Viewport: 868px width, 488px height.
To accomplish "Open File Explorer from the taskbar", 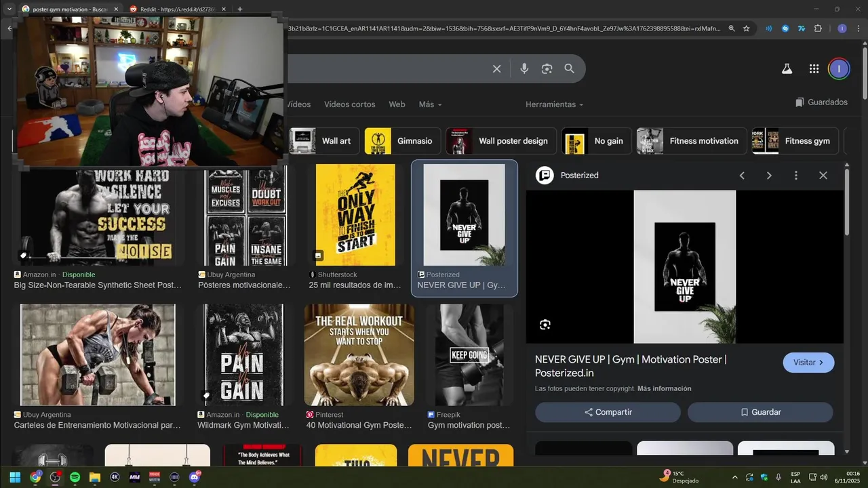I will pyautogui.click(x=95, y=477).
